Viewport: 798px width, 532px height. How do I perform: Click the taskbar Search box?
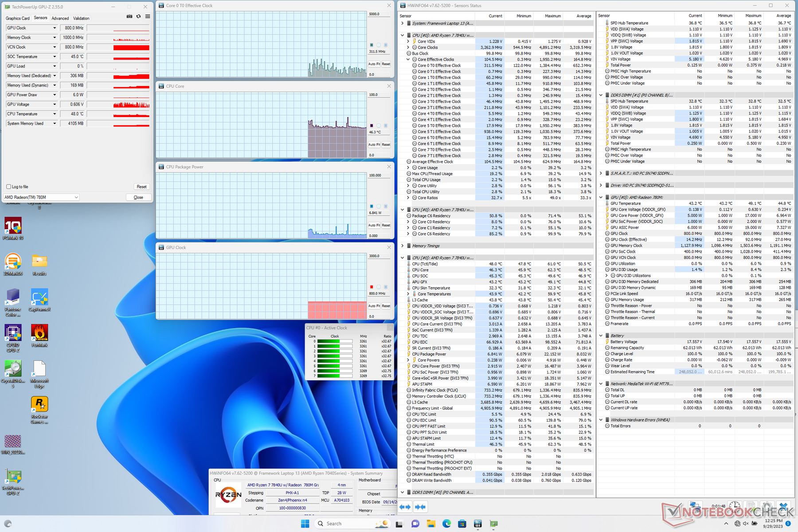(x=352, y=524)
